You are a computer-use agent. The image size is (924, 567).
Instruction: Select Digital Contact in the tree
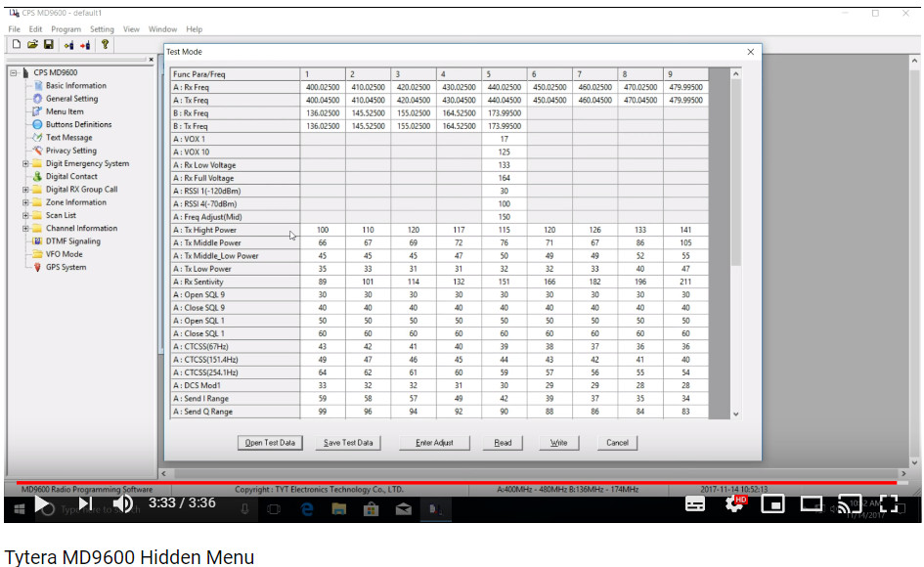(x=71, y=176)
